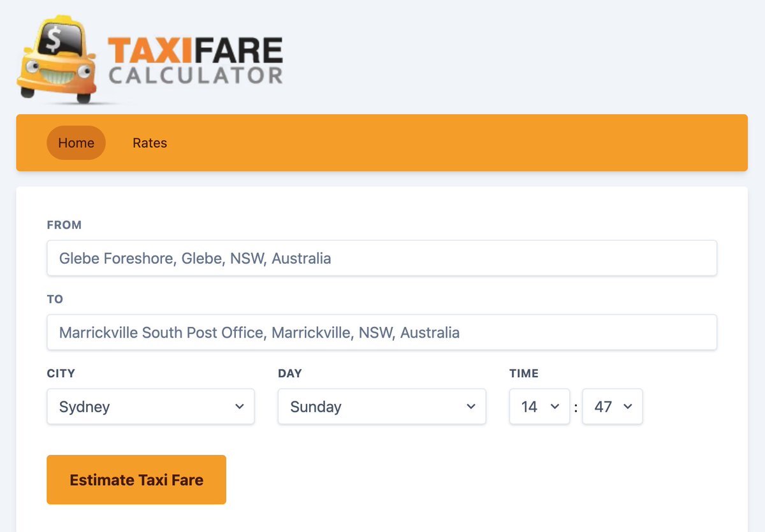This screenshot has width=765, height=532.
Task: Click the chevron arrow in the Day selector
Action: (x=471, y=406)
